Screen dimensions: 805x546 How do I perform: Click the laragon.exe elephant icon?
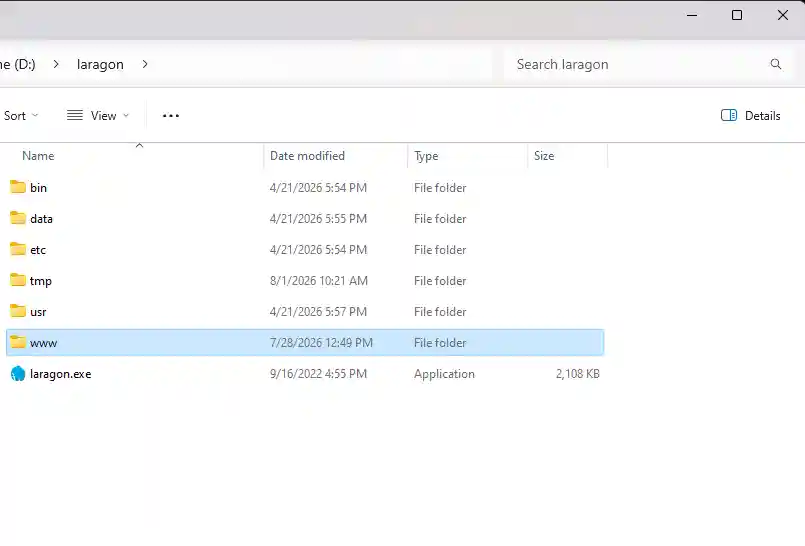tap(17, 374)
